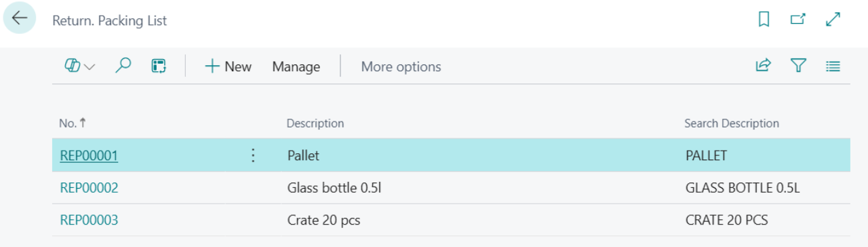
Task: Click the analysis mode grid icon
Action: tap(159, 66)
